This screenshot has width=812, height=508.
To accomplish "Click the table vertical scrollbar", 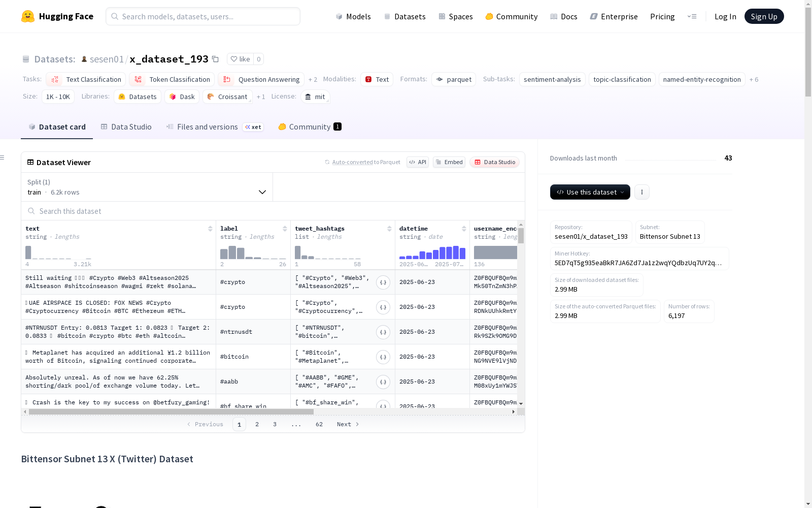I will (x=521, y=236).
